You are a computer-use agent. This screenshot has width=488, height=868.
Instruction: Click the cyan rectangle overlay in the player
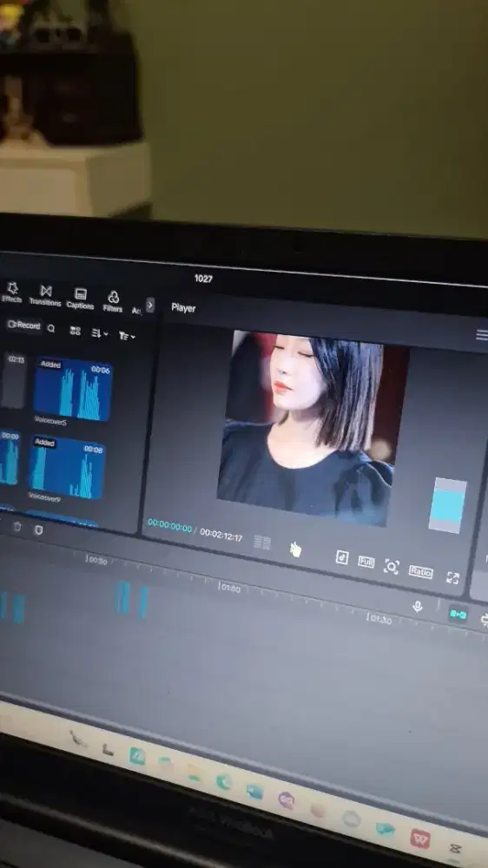coord(447,506)
